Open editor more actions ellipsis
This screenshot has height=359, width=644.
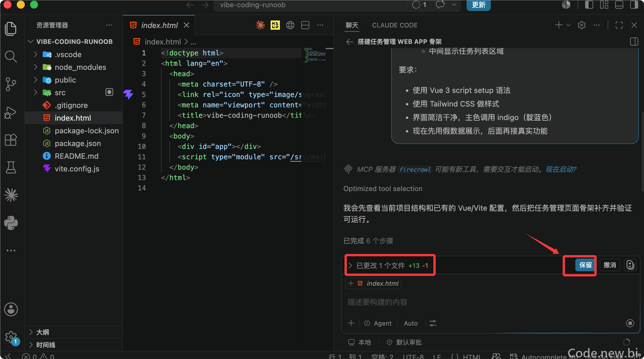320,25
